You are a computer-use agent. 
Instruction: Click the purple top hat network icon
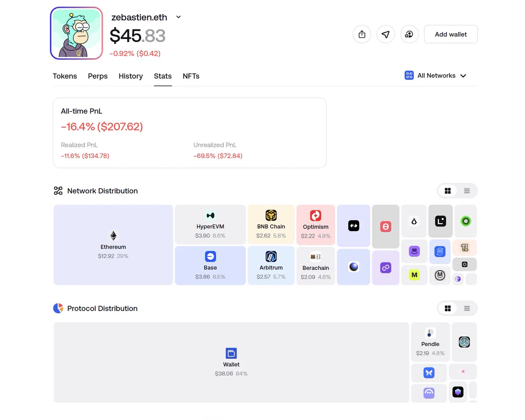(414, 252)
